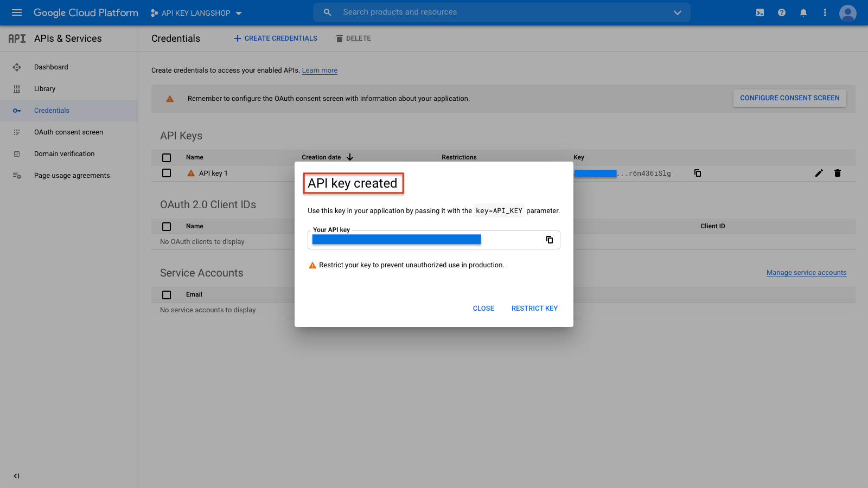Viewport: 868px width, 488px height.
Task: Click the Name column header in API Keys
Action: (x=195, y=157)
